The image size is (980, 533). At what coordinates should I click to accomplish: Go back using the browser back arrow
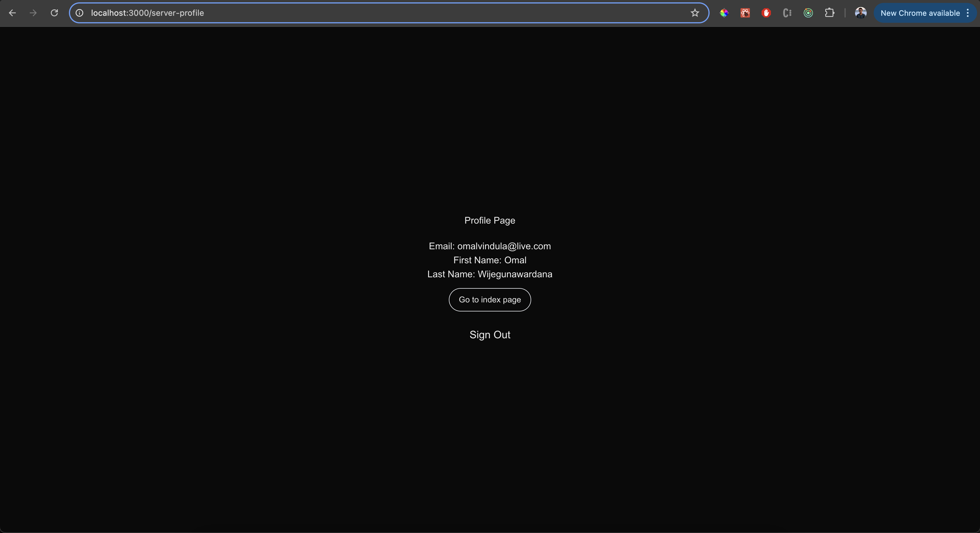click(x=12, y=13)
